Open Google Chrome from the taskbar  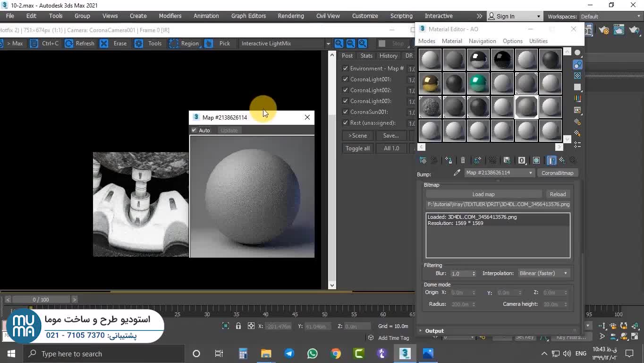click(336, 354)
